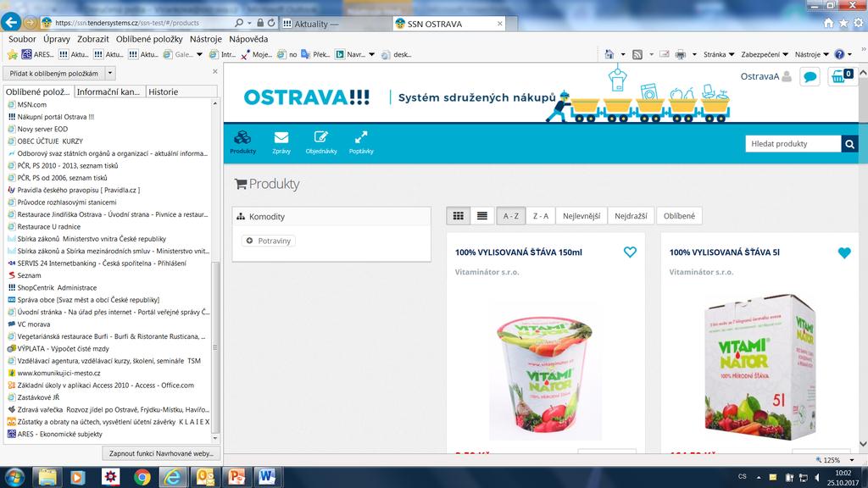The image size is (868, 488).
Task: Sort by Nejlevnější
Action: (581, 216)
